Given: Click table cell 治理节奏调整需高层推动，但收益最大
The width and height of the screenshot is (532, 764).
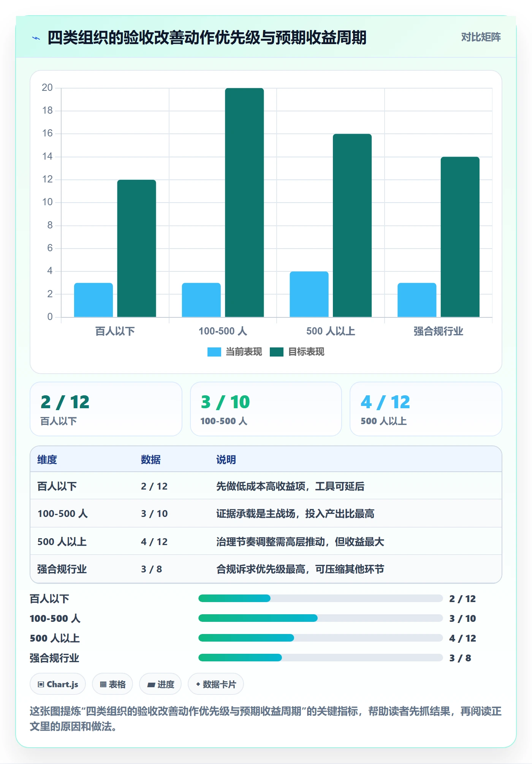Looking at the screenshot, I should point(300,542).
